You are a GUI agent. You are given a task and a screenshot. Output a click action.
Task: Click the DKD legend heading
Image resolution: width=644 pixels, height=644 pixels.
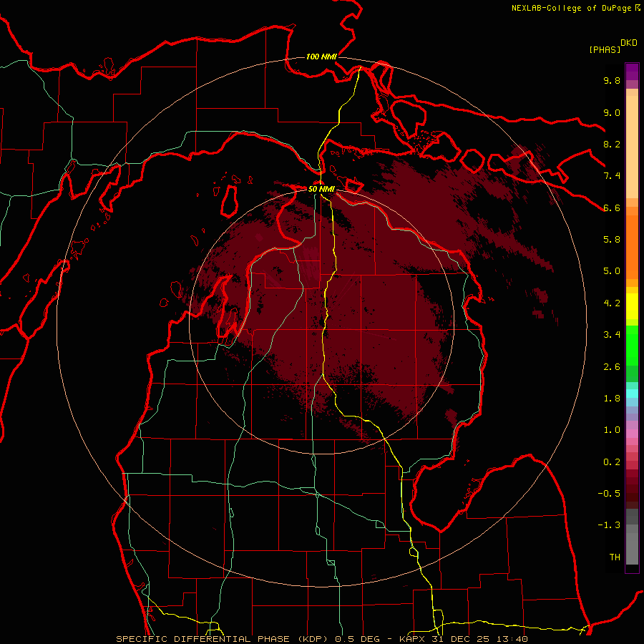click(x=629, y=43)
